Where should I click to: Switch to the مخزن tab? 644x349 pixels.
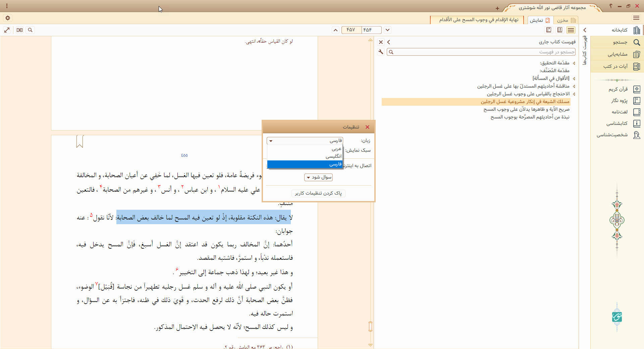tap(566, 20)
